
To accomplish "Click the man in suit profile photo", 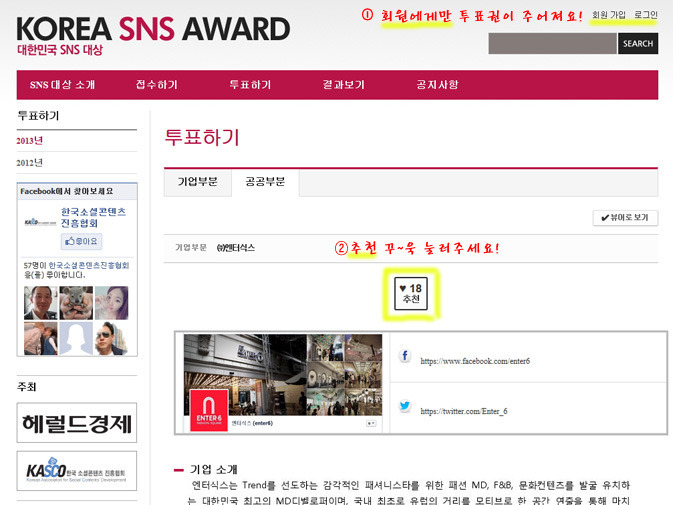I will [41, 303].
